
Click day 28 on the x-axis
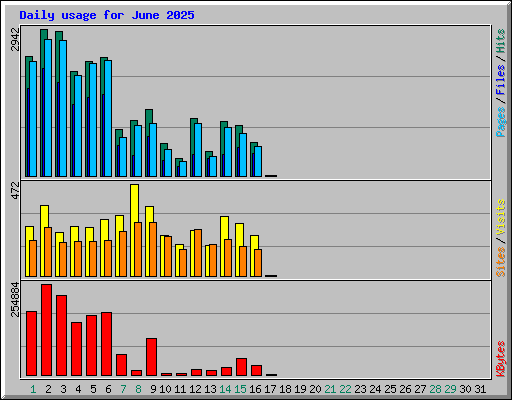[435, 389]
